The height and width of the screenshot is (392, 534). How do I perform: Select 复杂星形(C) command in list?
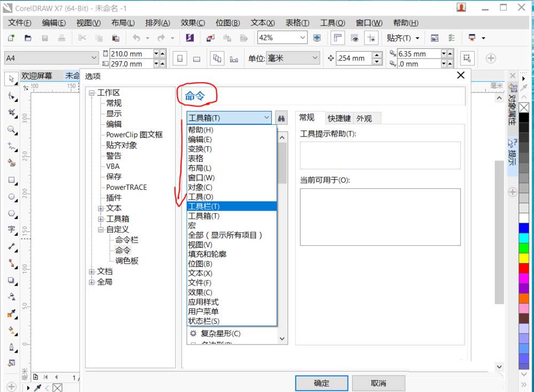[221, 333]
